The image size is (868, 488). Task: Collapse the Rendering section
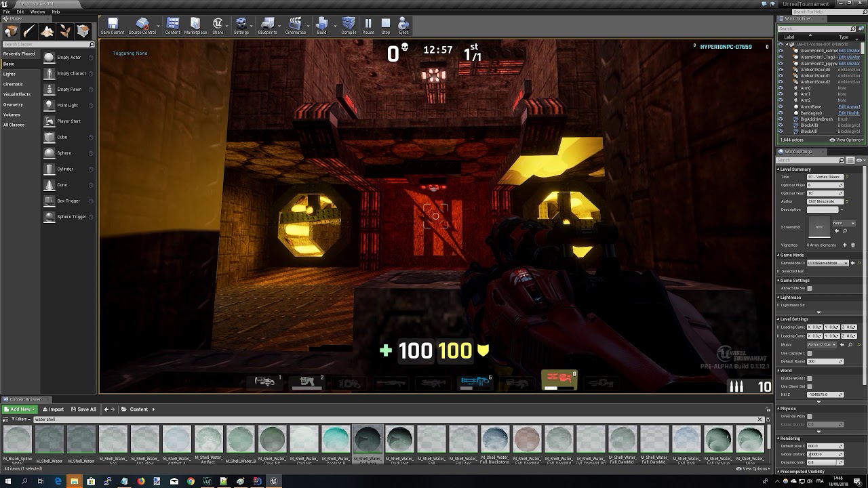pos(778,439)
